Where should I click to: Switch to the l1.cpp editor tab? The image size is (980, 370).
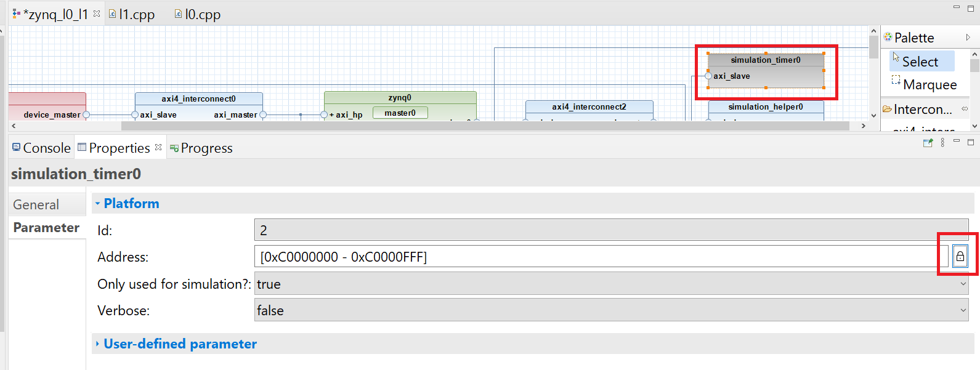tap(132, 14)
